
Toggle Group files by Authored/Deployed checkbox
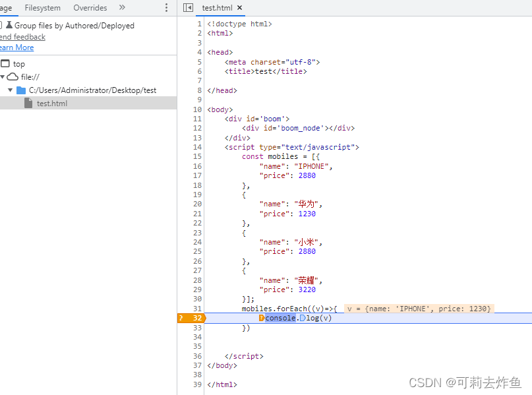(1, 25)
